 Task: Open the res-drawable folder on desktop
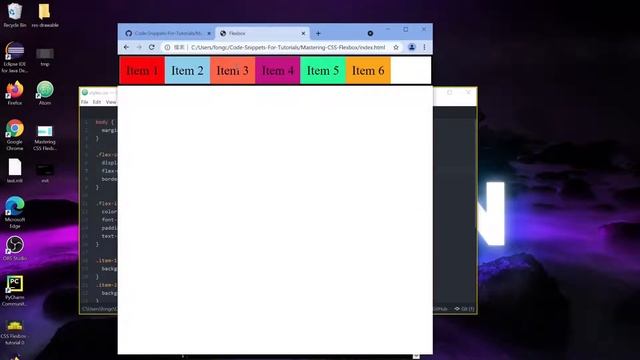click(45, 16)
